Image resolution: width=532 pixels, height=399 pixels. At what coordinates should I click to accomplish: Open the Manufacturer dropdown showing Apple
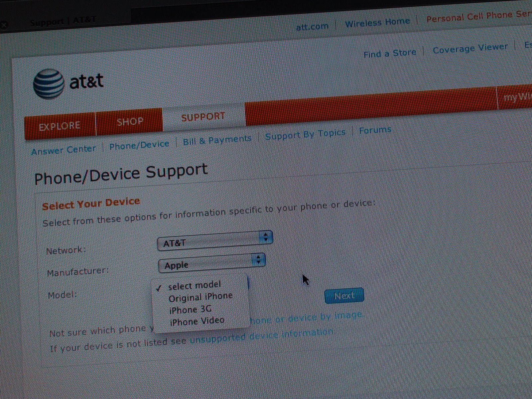[x=211, y=263]
